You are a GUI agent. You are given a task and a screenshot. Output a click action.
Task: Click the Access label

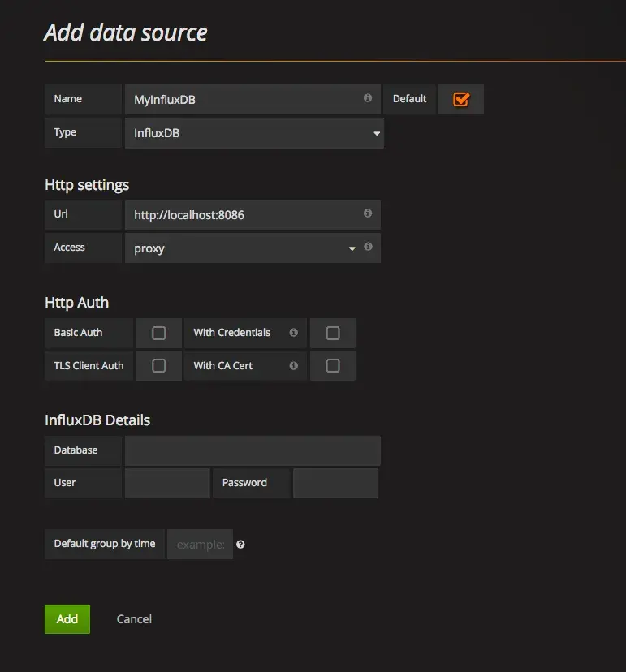tap(70, 248)
